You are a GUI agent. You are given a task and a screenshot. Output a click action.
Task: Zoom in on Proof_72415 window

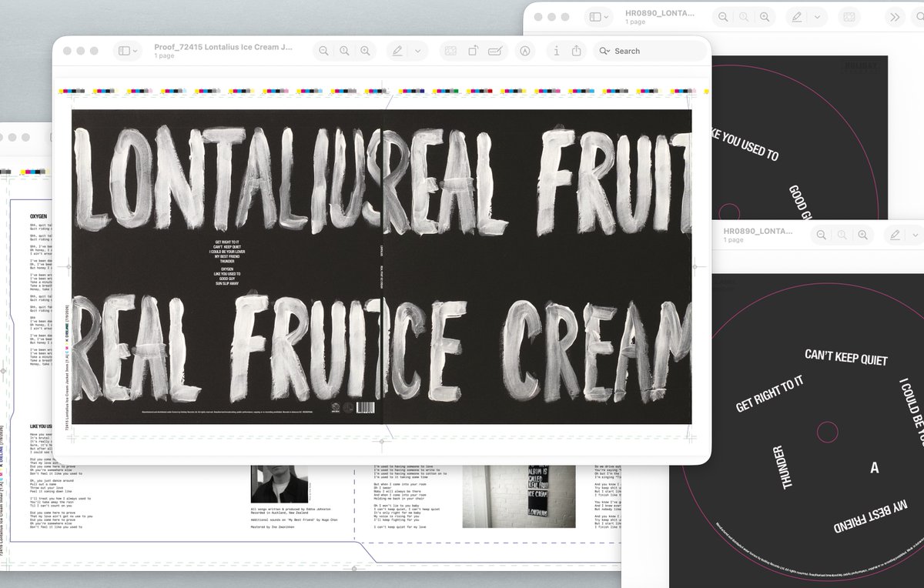[x=366, y=51]
